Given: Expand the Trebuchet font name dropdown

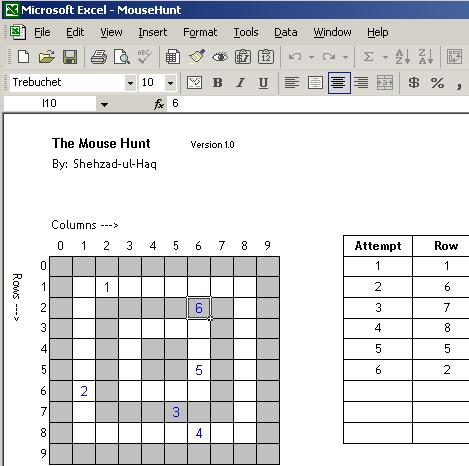Looking at the screenshot, I should 130,83.
